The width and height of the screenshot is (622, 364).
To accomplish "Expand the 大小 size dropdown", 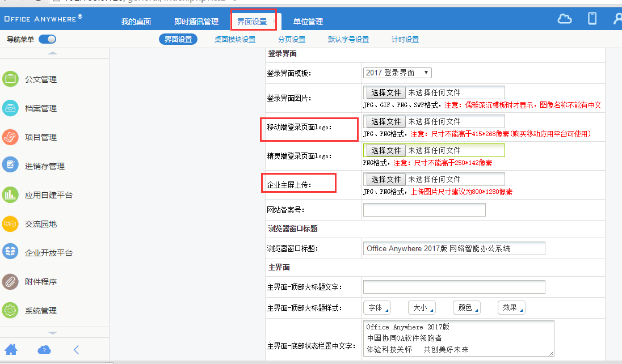I will pyautogui.click(x=422, y=308).
